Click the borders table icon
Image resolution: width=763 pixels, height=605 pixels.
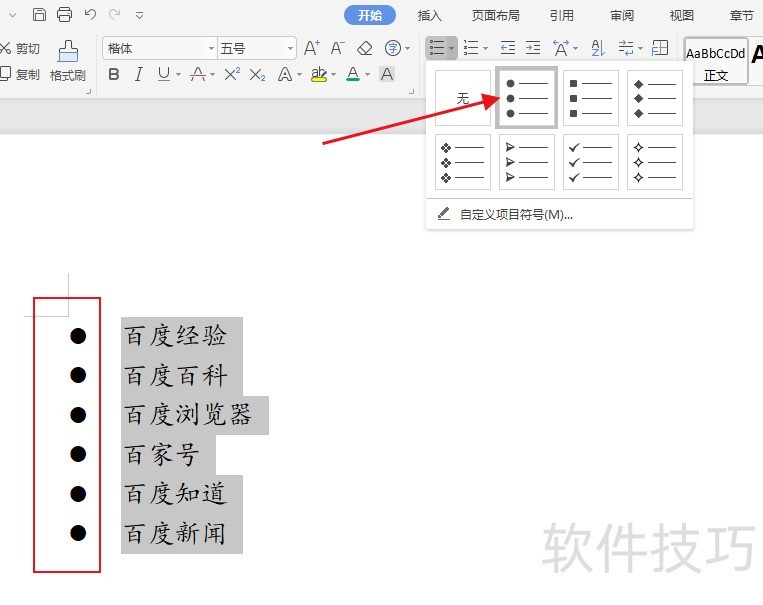660,48
